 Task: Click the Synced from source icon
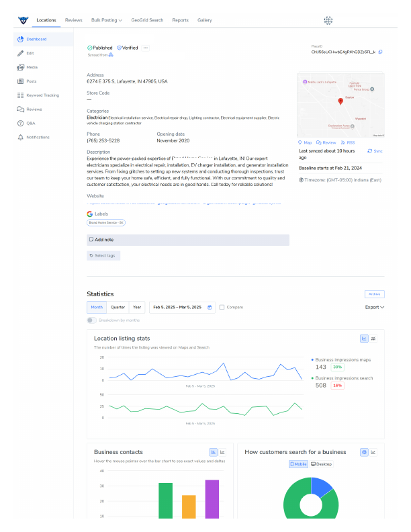pos(111,55)
